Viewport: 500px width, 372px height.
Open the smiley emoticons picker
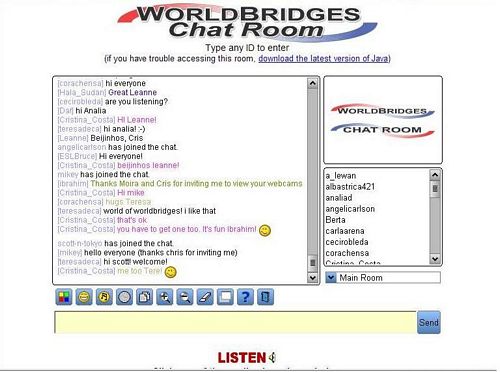point(84,297)
